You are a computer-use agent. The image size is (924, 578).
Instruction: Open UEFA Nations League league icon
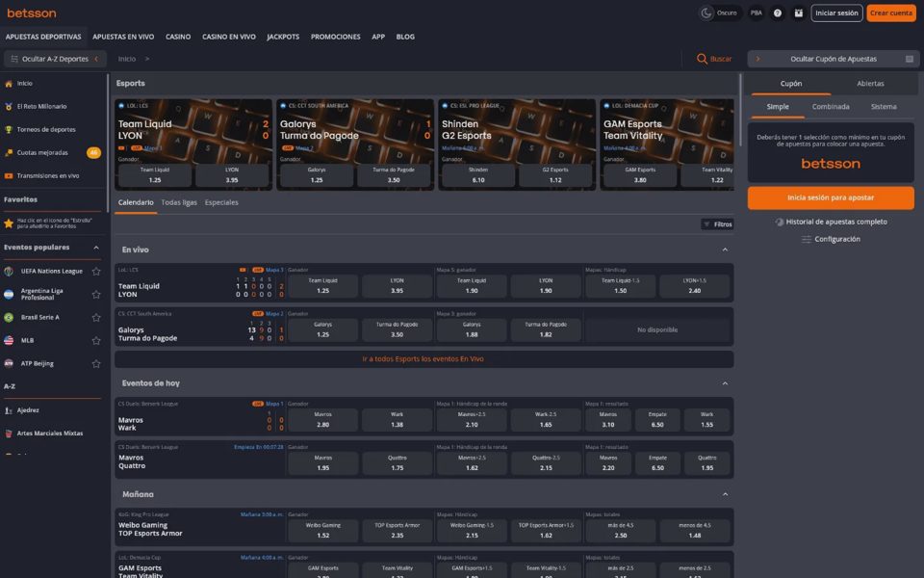click(x=9, y=272)
